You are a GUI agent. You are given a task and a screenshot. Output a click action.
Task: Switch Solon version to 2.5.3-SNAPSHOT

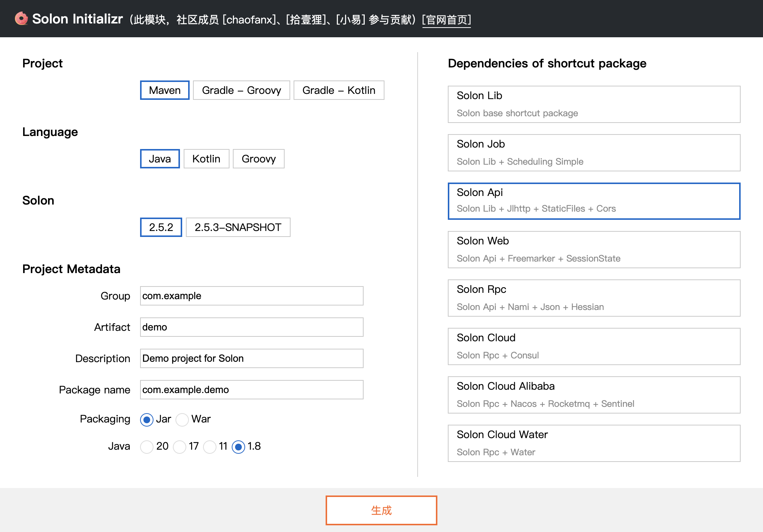coord(238,227)
